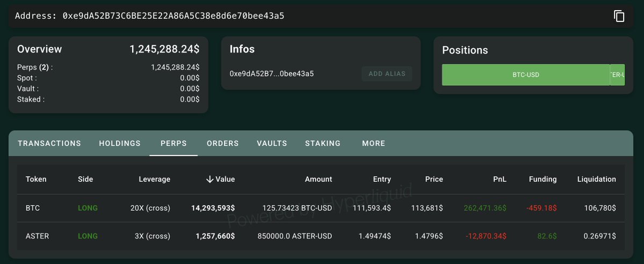Open the Staking tab
This screenshot has width=644, height=264.
coord(323,143)
